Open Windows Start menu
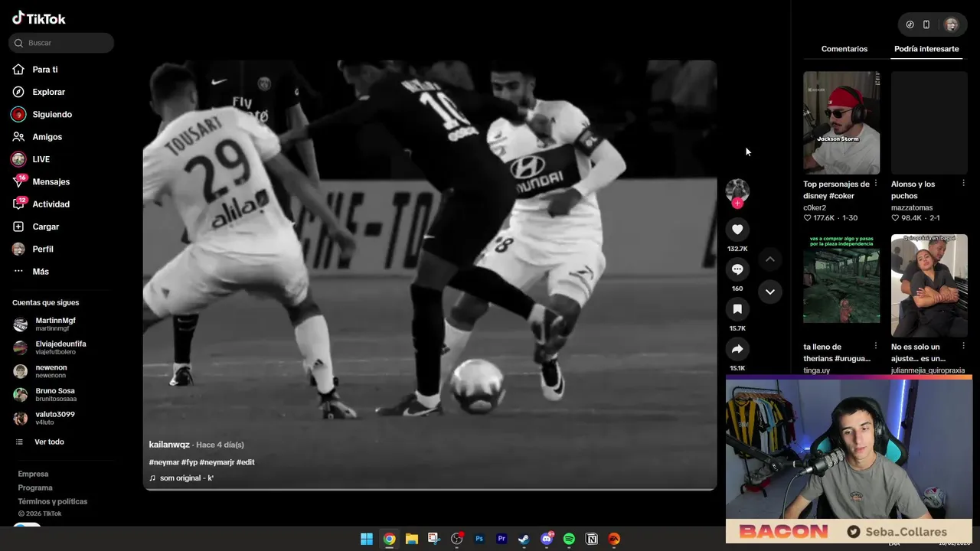Screen dimensions: 980x551 (x=367, y=539)
